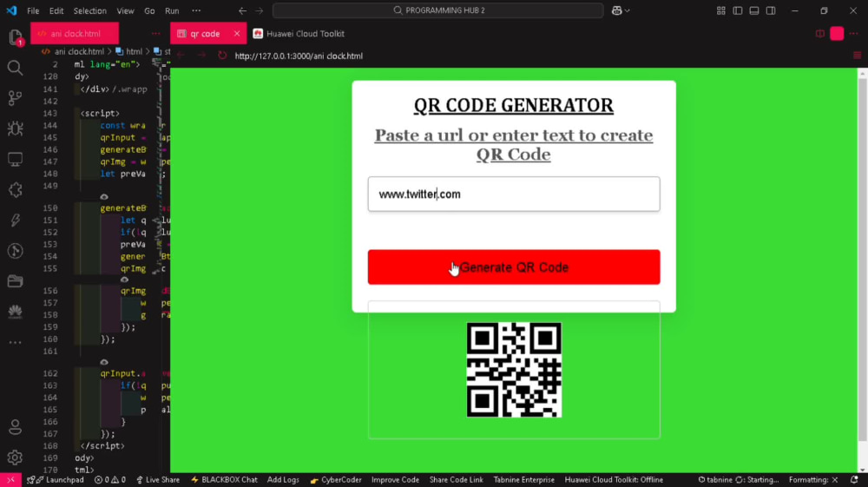Click the Formatting status item
The width and height of the screenshot is (868, 487).
(813, 480)
